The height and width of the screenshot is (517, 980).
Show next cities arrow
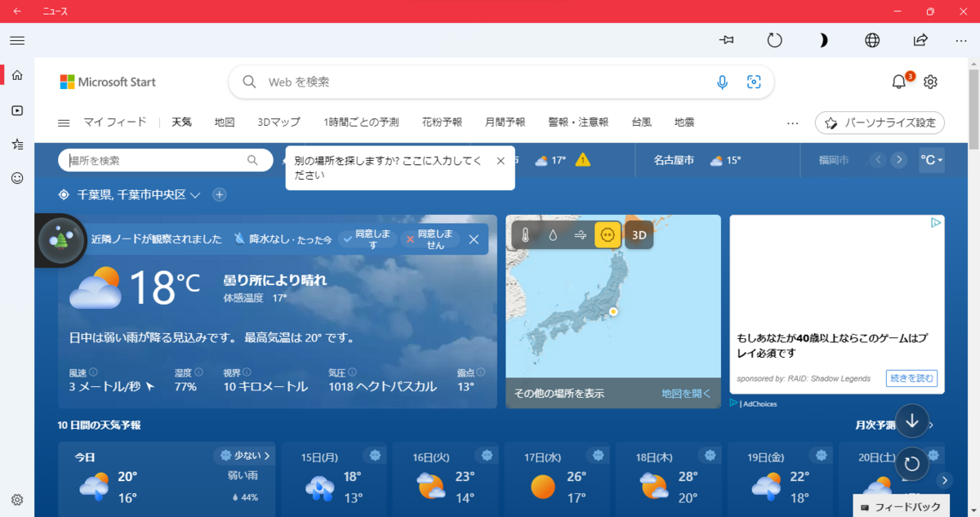(x=899, y=160)
